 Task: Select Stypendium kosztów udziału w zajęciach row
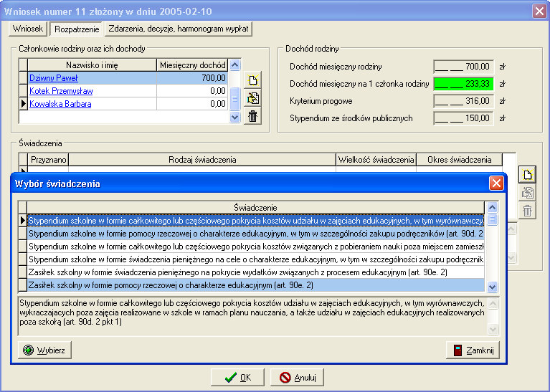click(256, 221)
